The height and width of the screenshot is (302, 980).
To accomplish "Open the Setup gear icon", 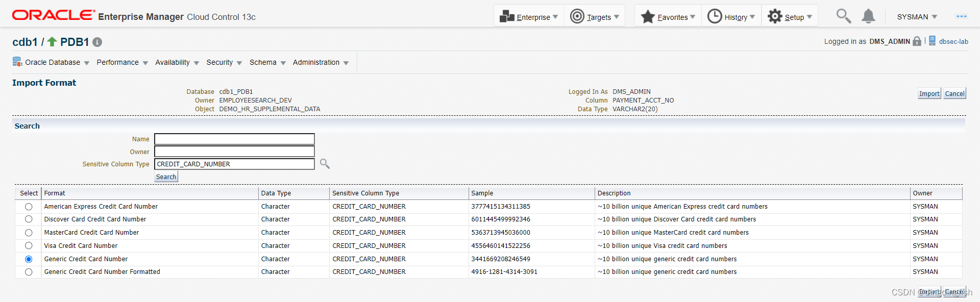I will coord(775,16).
